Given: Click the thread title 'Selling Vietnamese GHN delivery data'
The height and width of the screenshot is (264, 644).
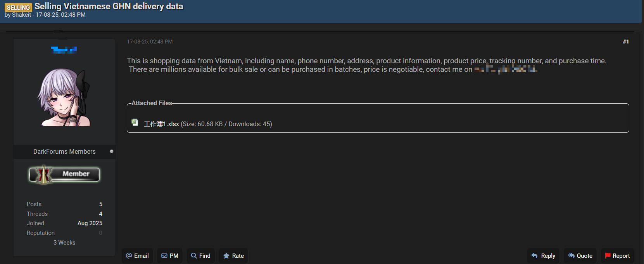Looking at the screenshot, I should 109,6.
